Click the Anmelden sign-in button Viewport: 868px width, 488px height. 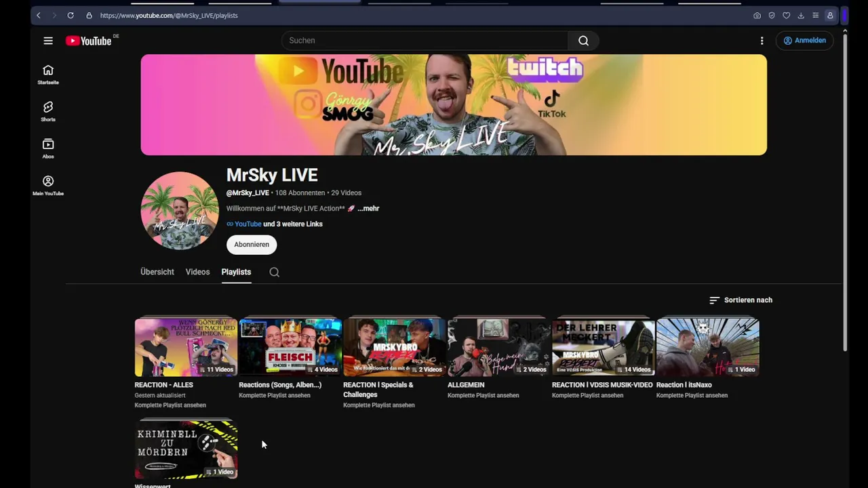pos(805,41)
